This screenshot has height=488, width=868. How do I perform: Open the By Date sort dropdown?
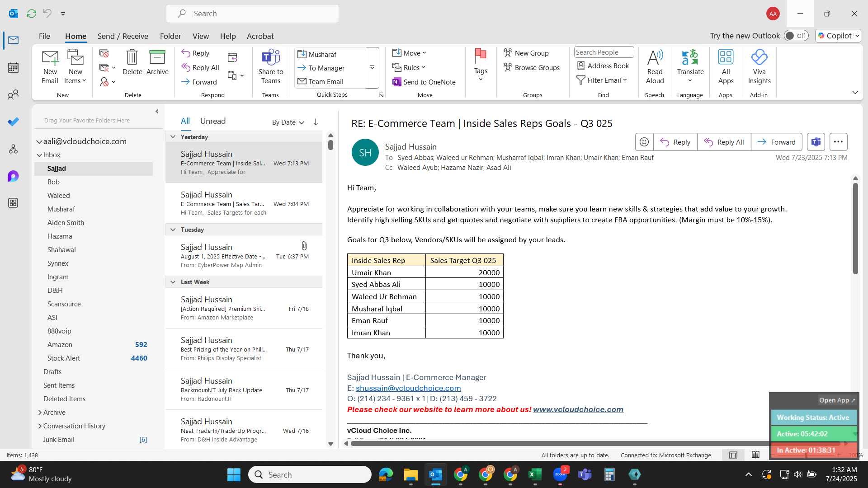click(x=288, y=122)
